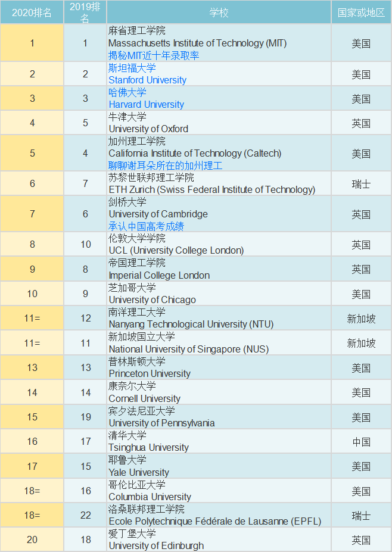Click the Cornell University text
This screenshot has width=392, height=552.
point(144,398)
